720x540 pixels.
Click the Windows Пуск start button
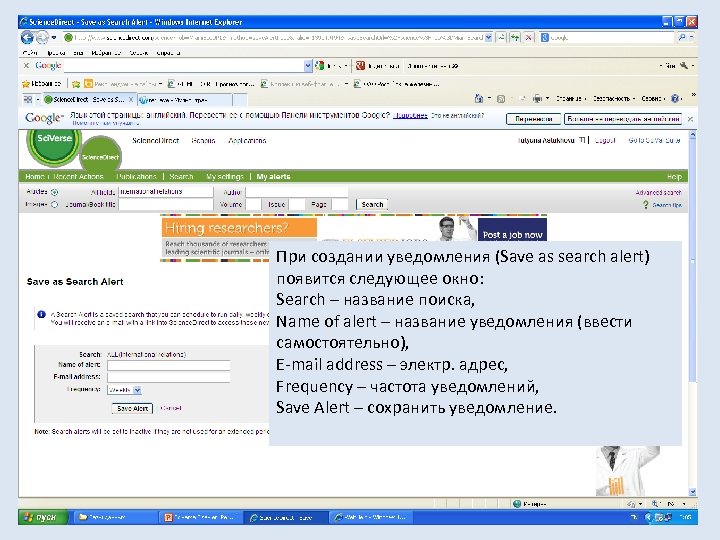pos(42,517)
